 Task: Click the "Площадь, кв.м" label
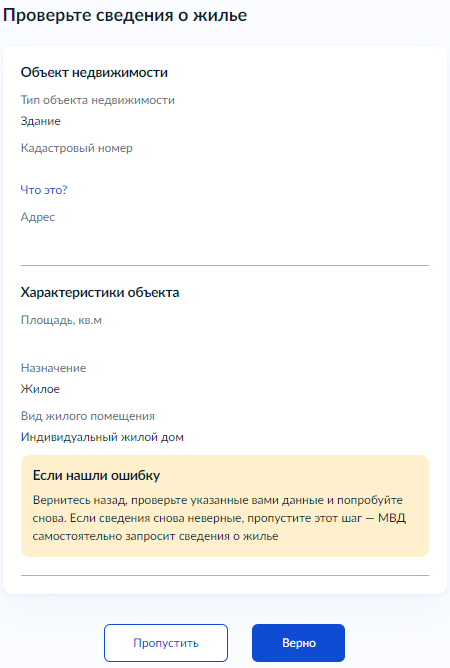click(61, 320)
